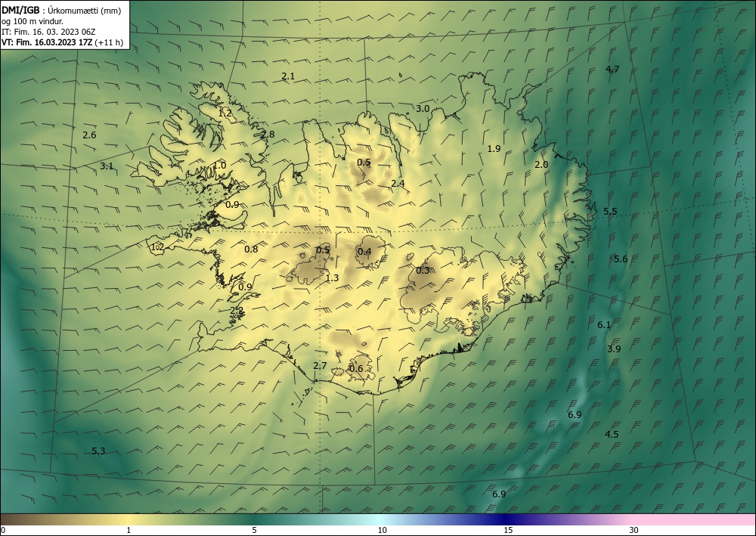Click the 3.1 value label
This screenshot has width=756, height=536.
point(107,166)
